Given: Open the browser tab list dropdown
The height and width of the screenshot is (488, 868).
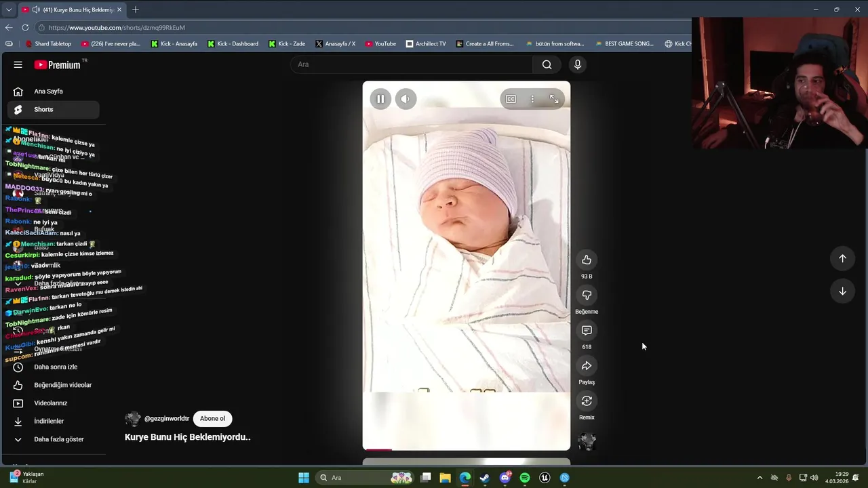Looking at the screenshot, I should [8, 9].
